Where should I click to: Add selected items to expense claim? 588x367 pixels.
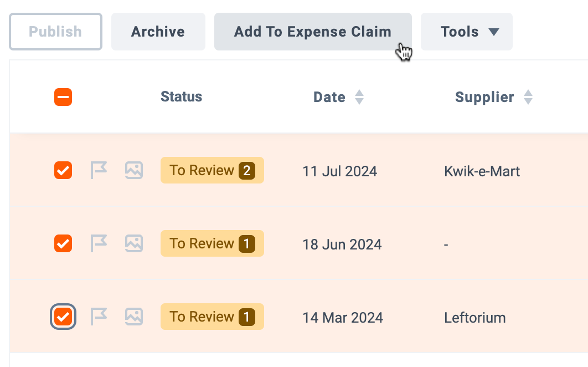[313, 32]
